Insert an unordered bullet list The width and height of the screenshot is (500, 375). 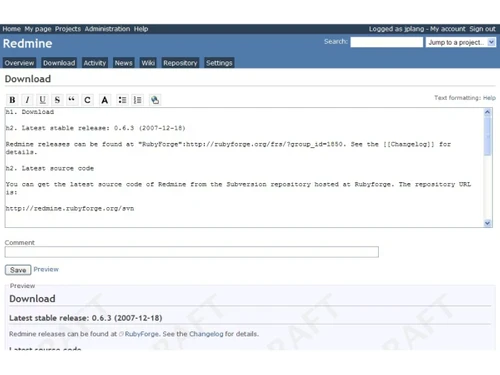122,100
